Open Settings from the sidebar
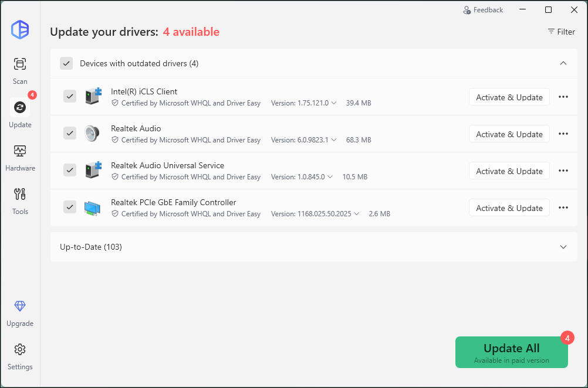This screenshot has width=588, height=388. (20, 356)
